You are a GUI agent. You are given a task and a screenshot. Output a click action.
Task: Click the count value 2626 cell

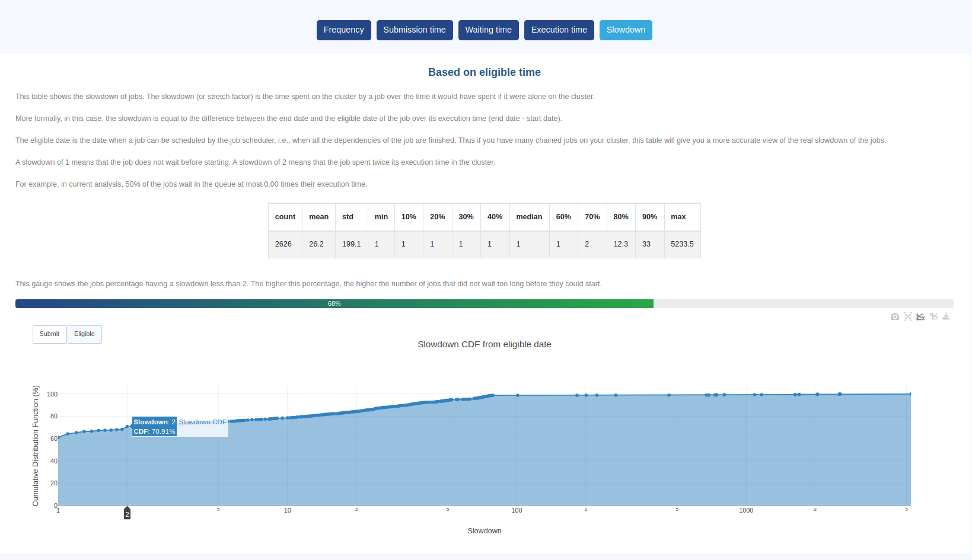[x=283, y=244]
